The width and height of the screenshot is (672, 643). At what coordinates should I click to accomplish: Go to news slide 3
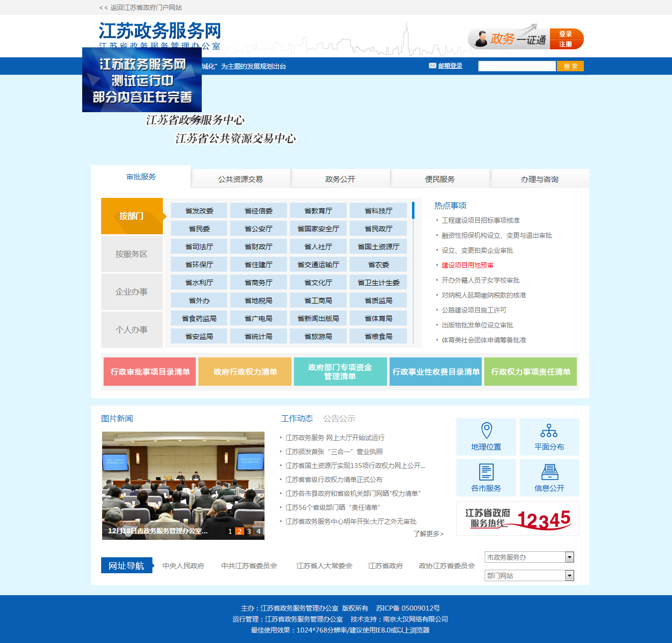pos(249,531)
